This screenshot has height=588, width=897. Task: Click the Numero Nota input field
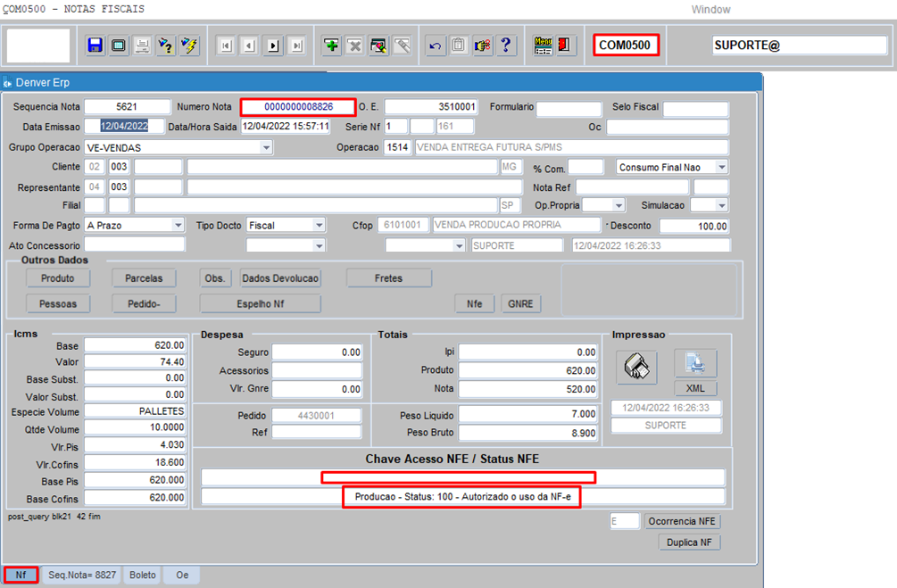point(298,107)
